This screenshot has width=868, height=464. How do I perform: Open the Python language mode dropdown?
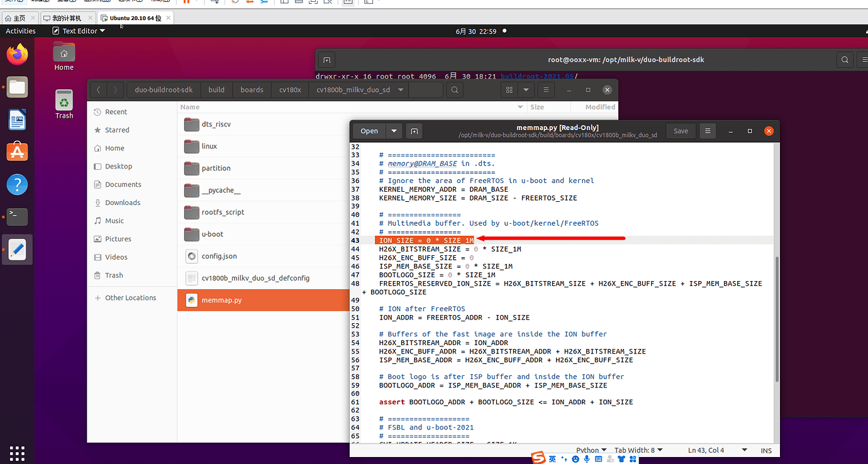[590, 450]
